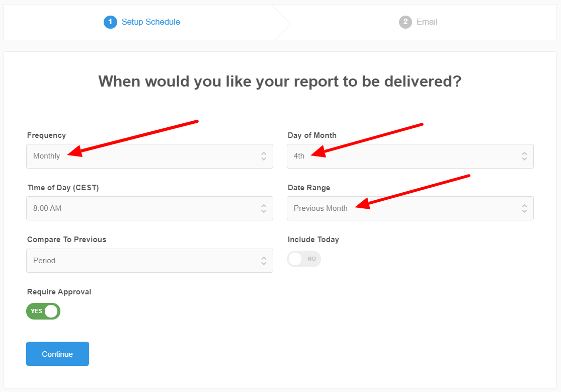This screenshot has height=392, width=561.
Task: Disable the Require Approval toggle
Action: coord(43,311)
